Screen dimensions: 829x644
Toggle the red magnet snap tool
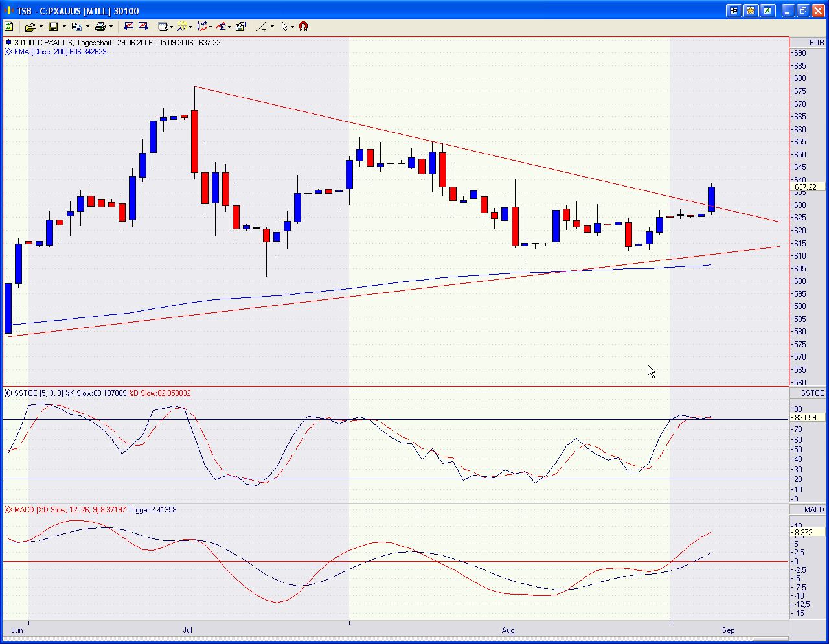(x=303, y=27)
